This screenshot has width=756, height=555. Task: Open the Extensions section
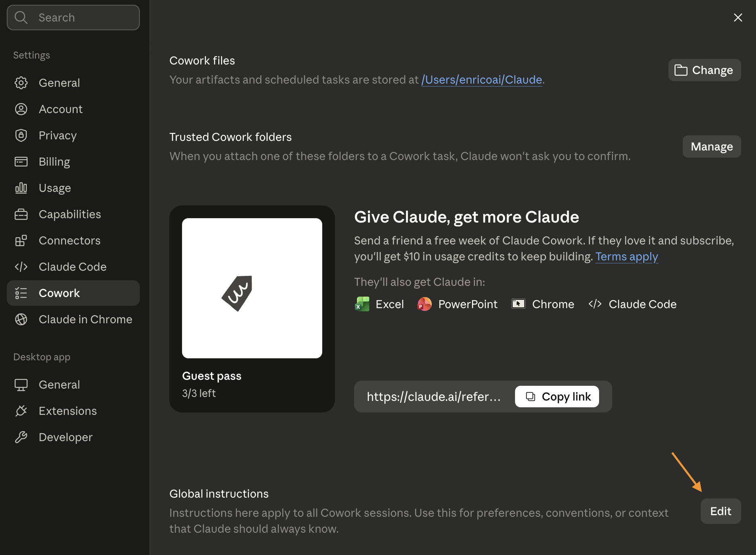pos(73,411)
